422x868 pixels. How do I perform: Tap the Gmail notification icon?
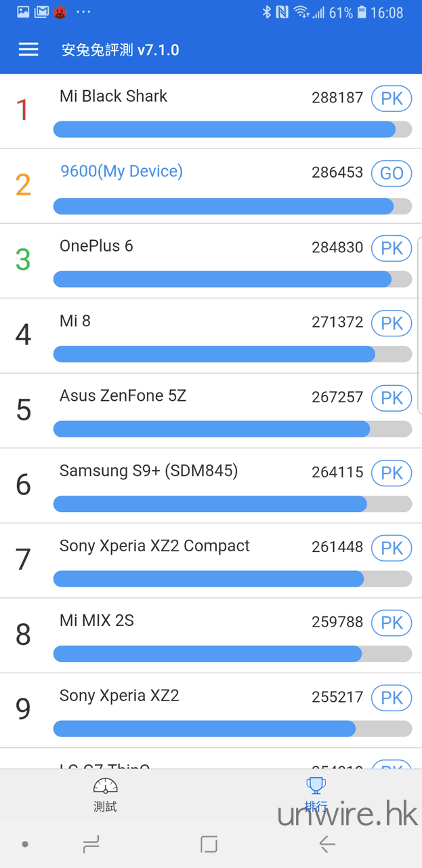41,12
